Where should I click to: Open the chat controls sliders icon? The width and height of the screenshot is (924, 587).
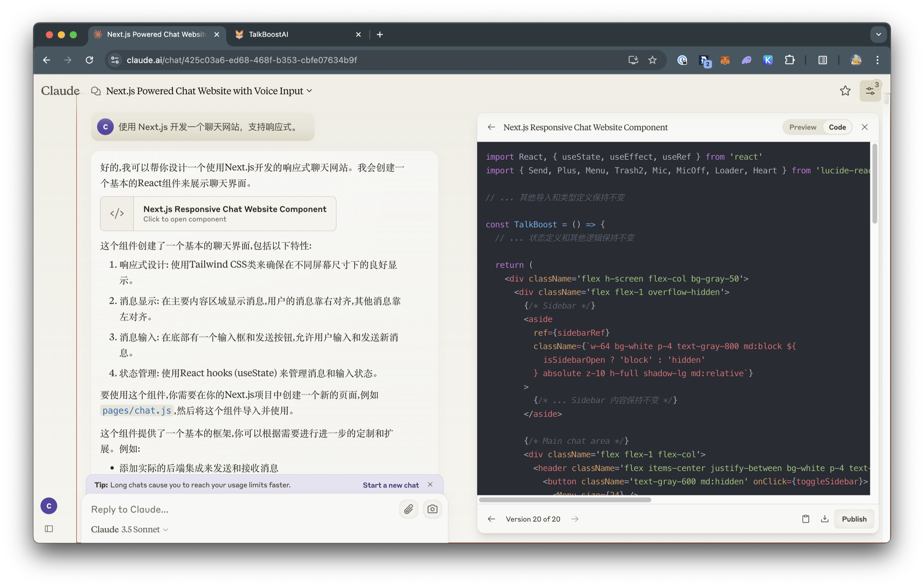click(870, 91)
